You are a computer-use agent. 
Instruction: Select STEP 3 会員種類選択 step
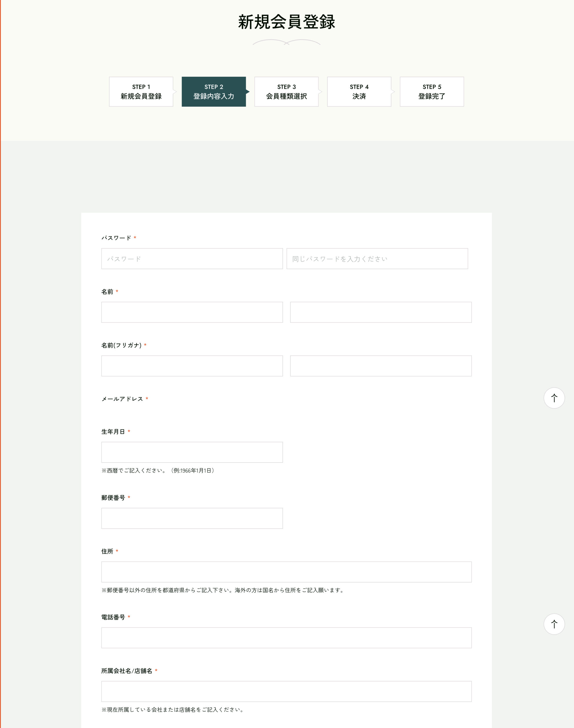point(286,92)
